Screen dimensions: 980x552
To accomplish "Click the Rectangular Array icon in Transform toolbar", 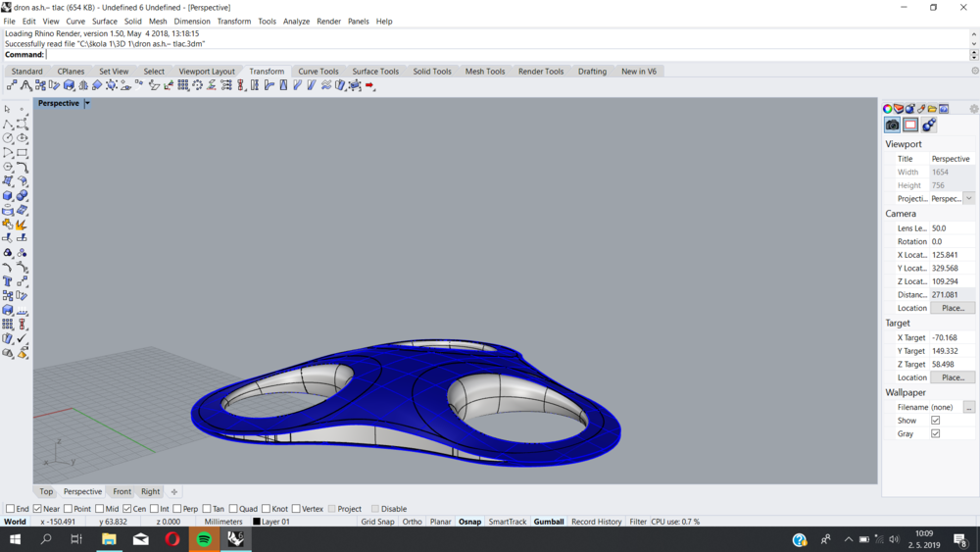I will (183, 86).
